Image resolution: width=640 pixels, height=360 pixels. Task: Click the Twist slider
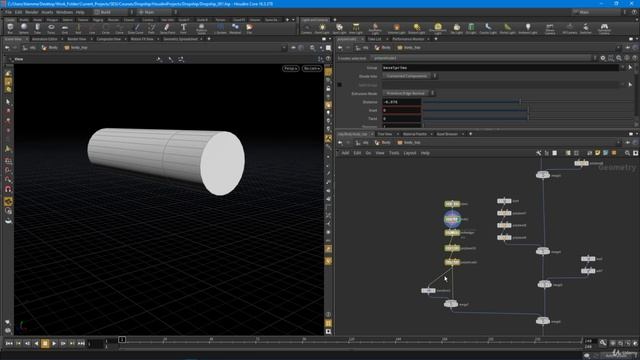click(x=527, y=118)
